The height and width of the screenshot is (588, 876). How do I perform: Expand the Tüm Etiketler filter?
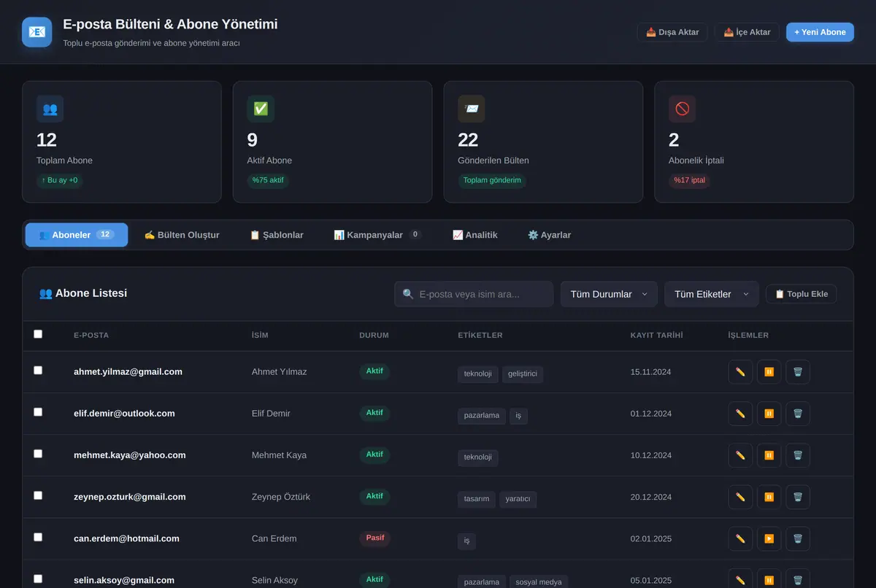click(x=712, y=294)
